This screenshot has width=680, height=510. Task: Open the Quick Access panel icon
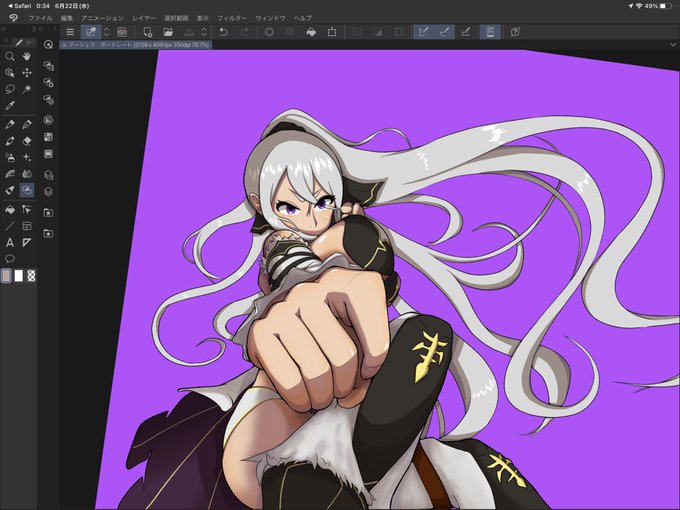click(49, 45)
